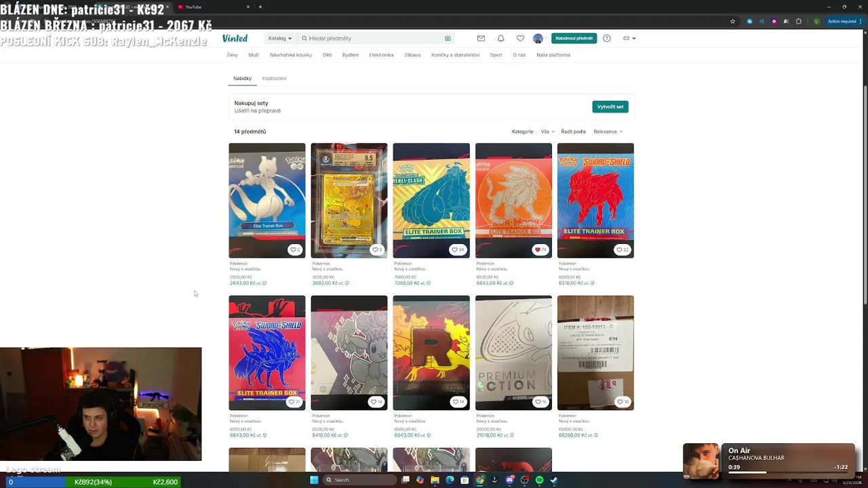This screenshot has width=868, height=488.
Task: Open a new browser tab with plus
Action: (260, 7)
